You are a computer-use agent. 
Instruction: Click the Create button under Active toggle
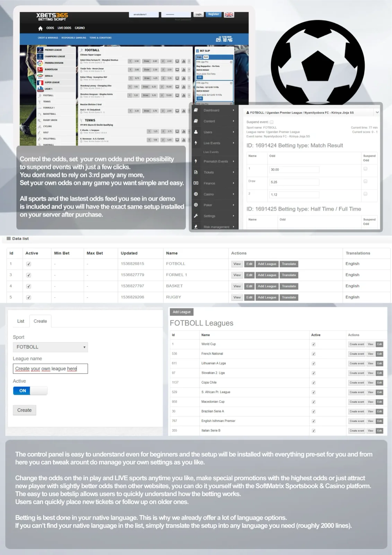(x=24, y=410)
